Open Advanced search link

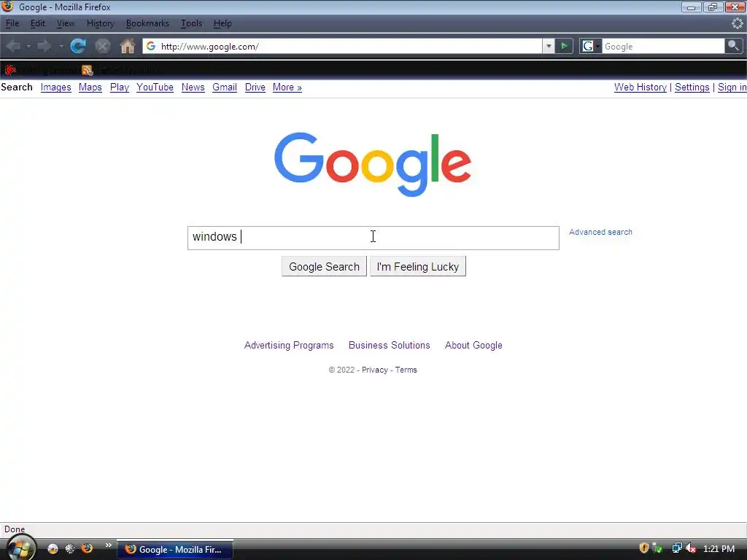click(600, 232)
